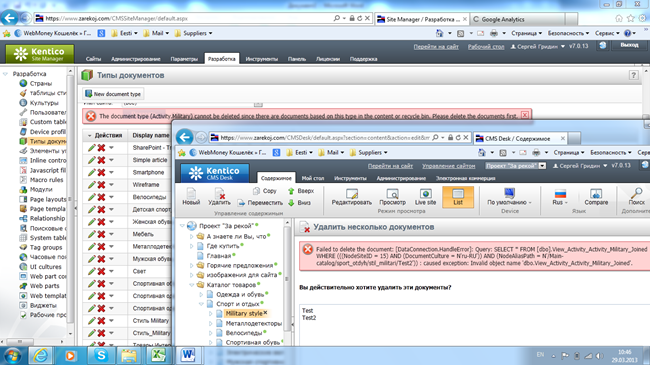The width and height of the screenshot is (650, 365).
Task: Click Windows Start button
Action: click(x=12, y=356)
